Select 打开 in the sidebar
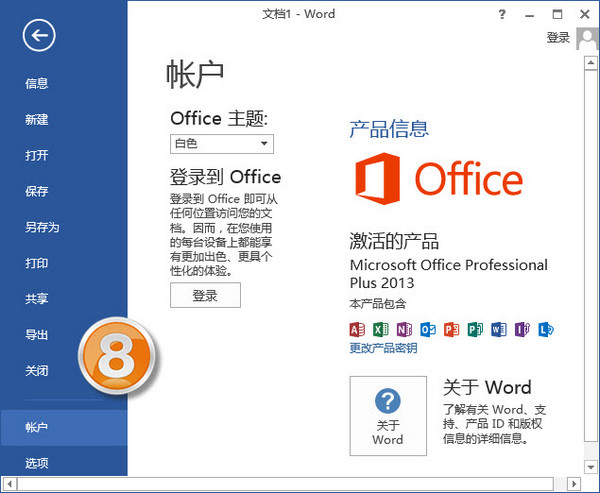The width and height of the screenshot is (600, 493). tap(37, 155)
